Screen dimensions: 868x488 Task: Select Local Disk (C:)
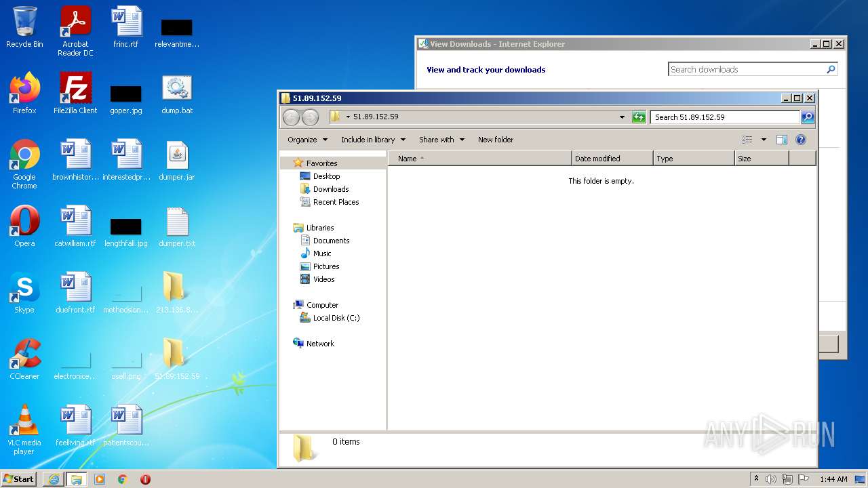pyautogui.click(x=336, y=318)
